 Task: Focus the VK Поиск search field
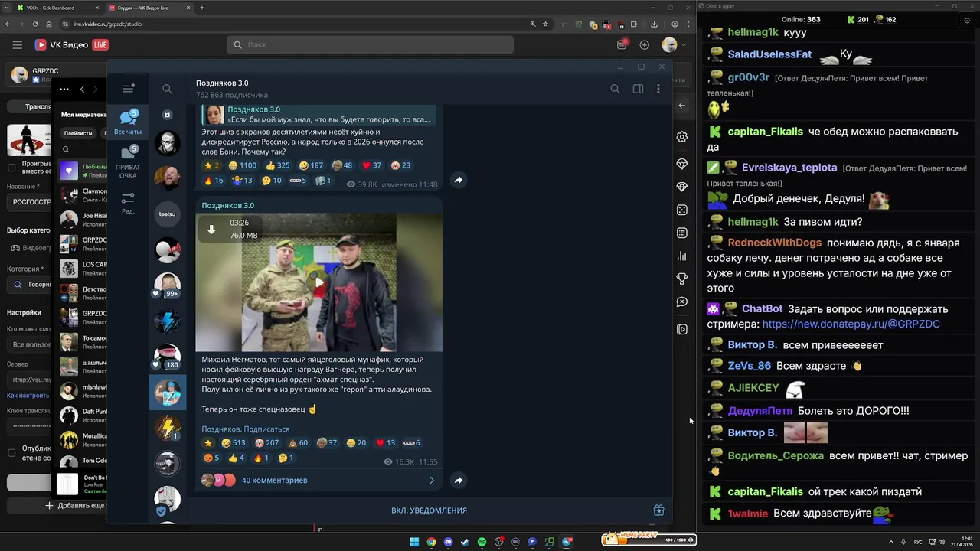[x=370, y=45]
